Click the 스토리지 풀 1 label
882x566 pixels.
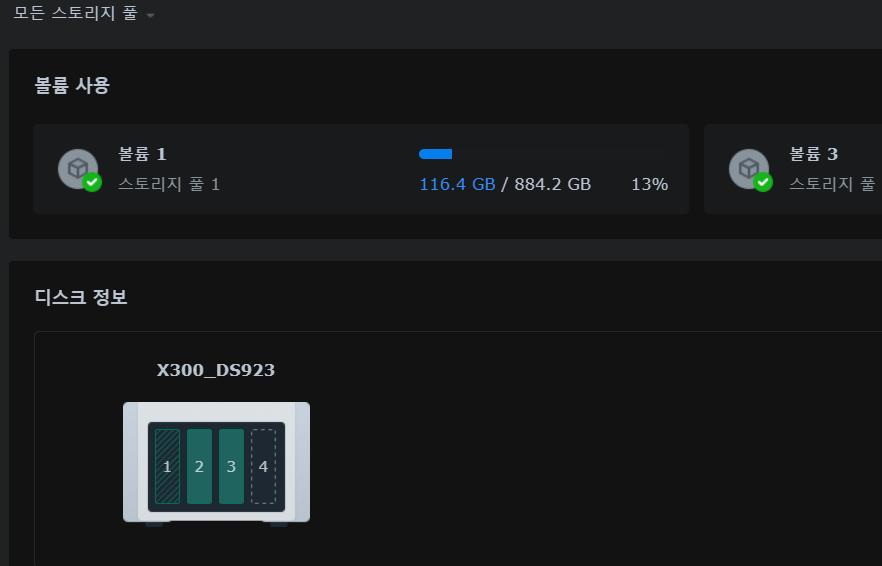click(x=169, y=184)
